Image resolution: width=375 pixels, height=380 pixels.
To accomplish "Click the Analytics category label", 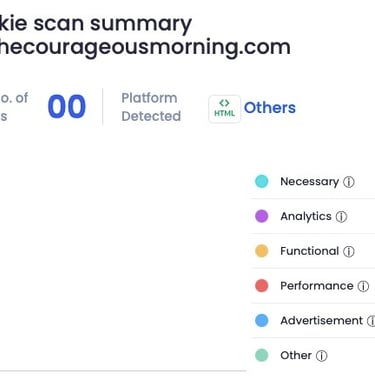I will pyautogui.click(x=306, y=216).
